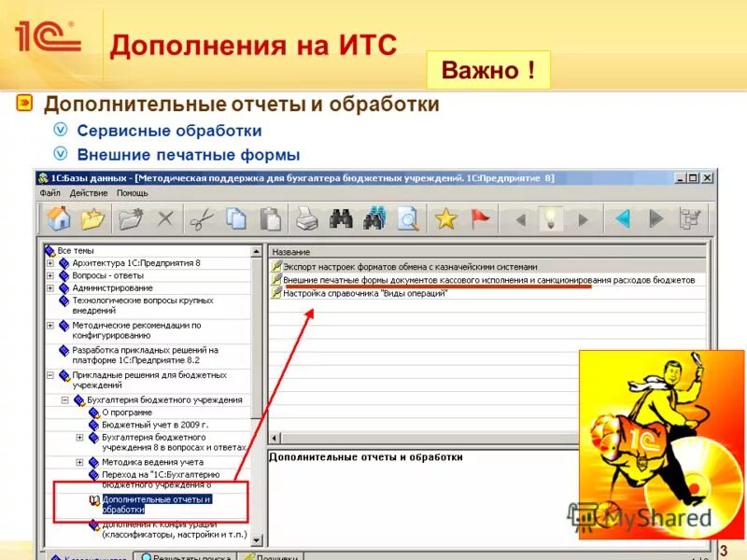Screen dimensions: 747x560
Task: Expand the Вопросы - ответы node
Action: [x=50, y=275]
